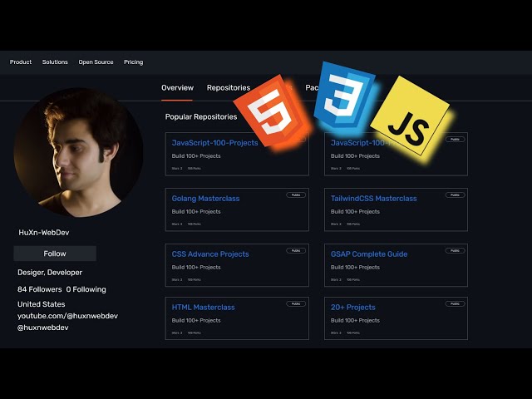Switch to the Repositories tab
The height and width of the screenshot is (399, 532).
[x=229, y=88]
